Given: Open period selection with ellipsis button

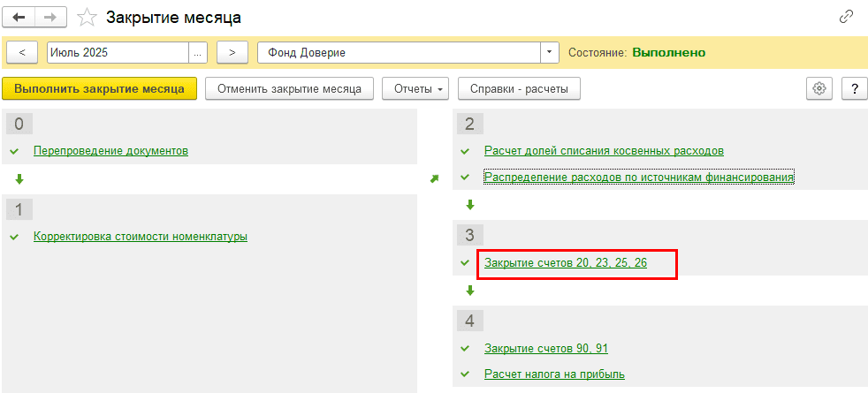Looking at the screenshot, I should click(198, 52).
